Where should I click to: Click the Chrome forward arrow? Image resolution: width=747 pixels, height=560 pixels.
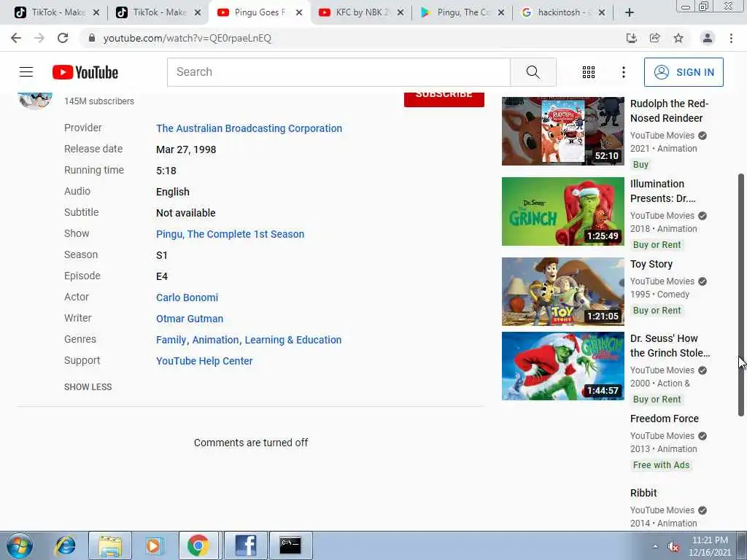point(39,38)
